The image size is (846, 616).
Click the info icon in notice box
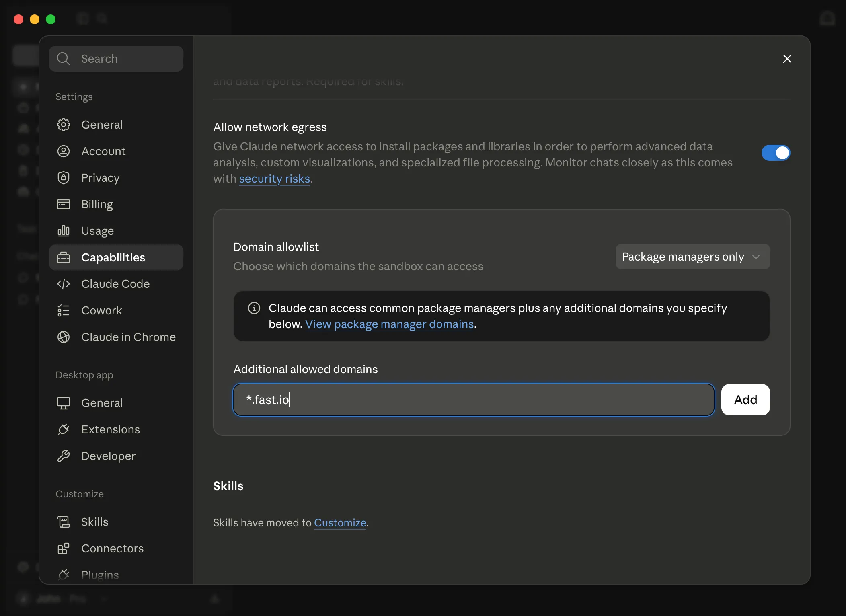pyautogui.click(x=254, y=308)
